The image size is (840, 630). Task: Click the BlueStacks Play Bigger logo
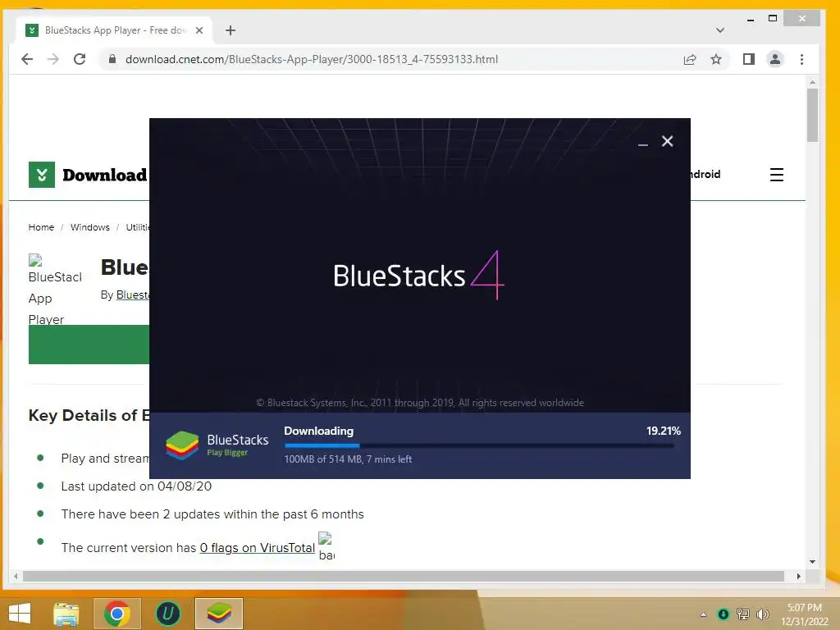[217, 445]
